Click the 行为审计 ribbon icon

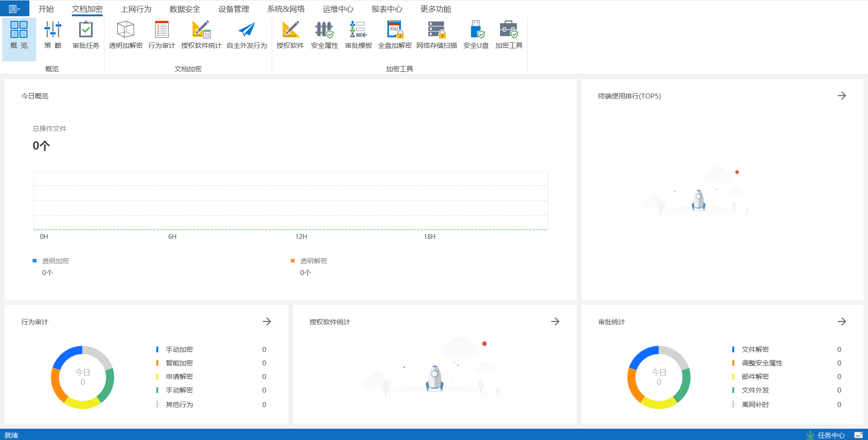(161, 35)
